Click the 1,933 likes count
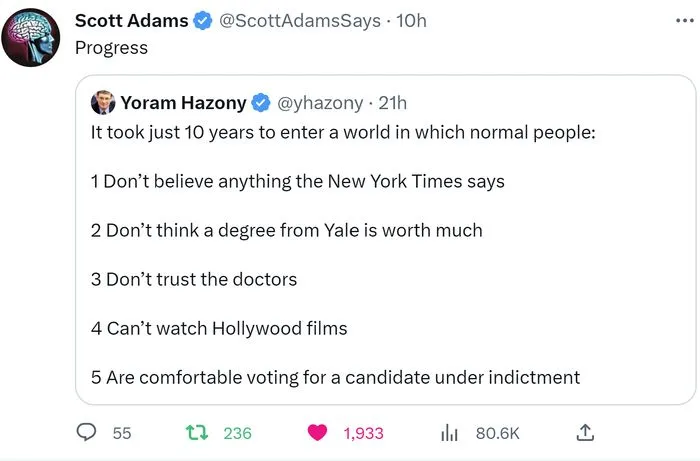 tap(363, 433)
